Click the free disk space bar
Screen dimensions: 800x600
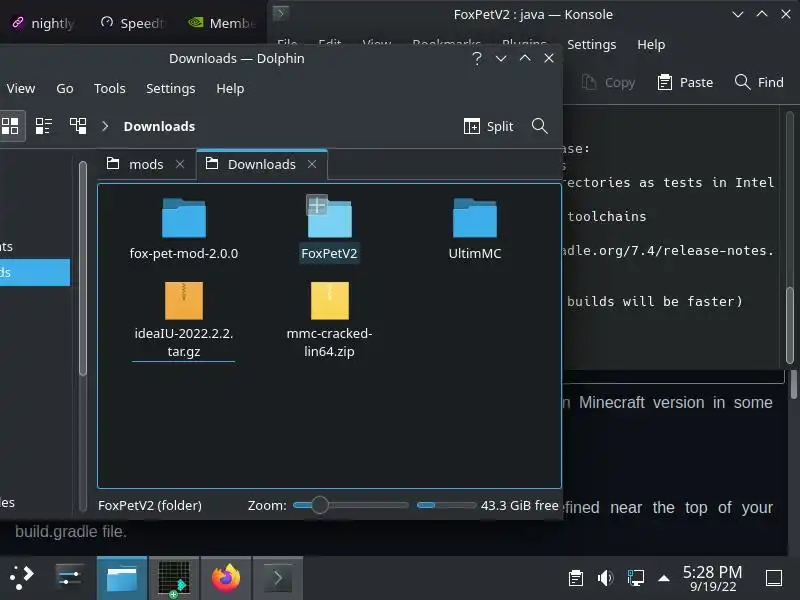446,505
